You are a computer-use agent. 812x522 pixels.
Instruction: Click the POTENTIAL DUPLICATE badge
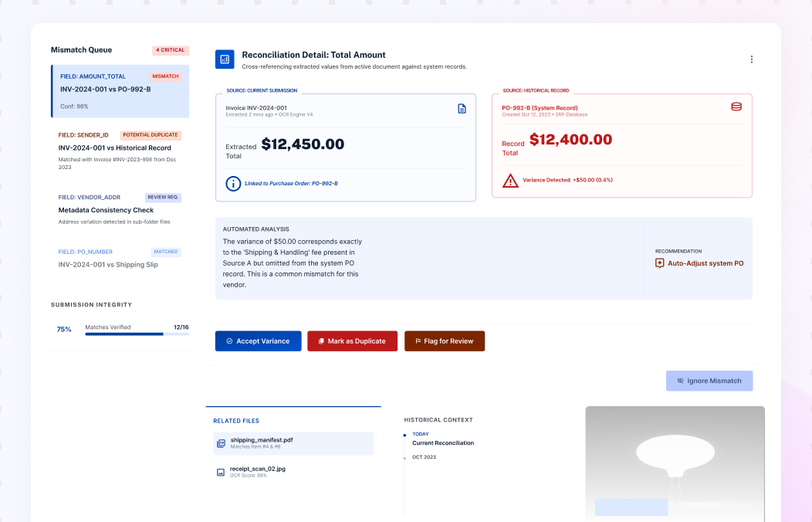point(151,135)
